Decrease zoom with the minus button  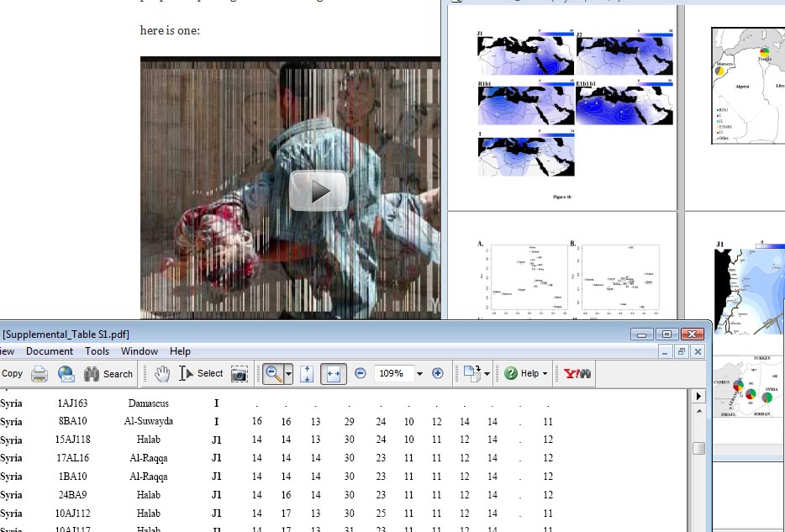coord(360,373)
